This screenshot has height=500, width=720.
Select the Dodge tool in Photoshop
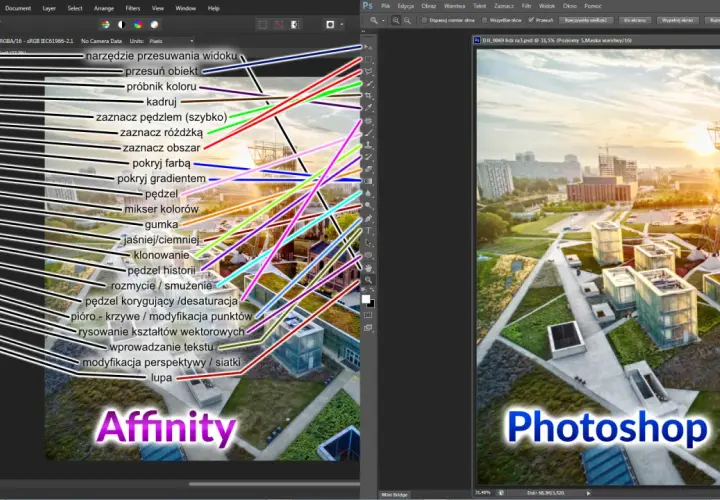pyautogui.click(x=368, y=206)
